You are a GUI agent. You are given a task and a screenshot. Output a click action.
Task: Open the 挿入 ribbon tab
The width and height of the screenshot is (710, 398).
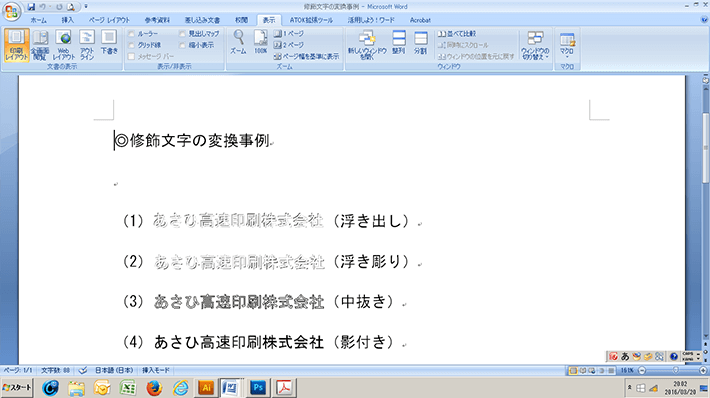click(x=67, y=20)
